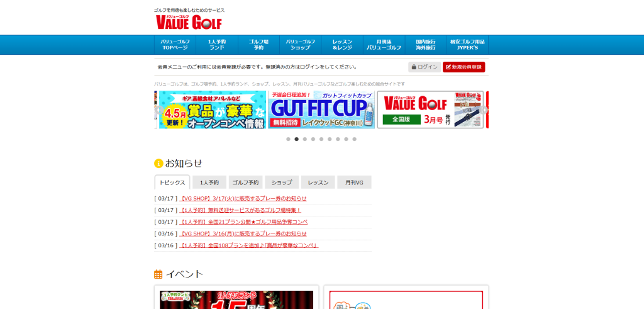Click the ログイン button with lock icon
Viewport: 644px width, 309px height.
point(425,67)
